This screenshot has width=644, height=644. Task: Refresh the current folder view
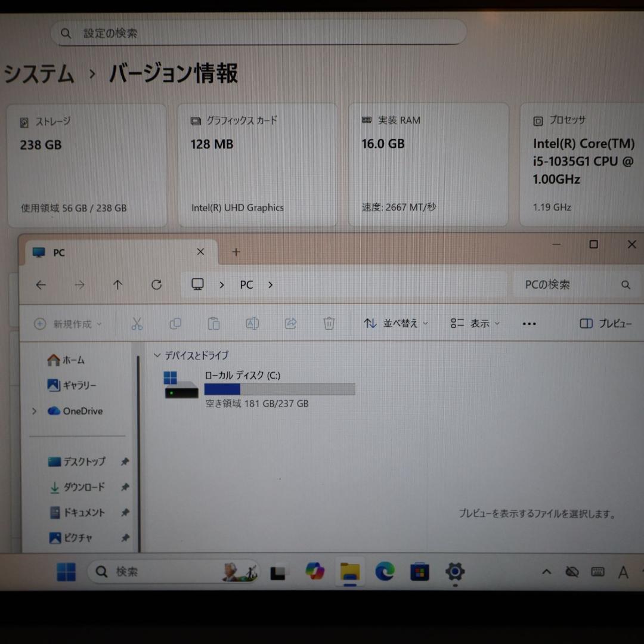(x=156, y=284)
